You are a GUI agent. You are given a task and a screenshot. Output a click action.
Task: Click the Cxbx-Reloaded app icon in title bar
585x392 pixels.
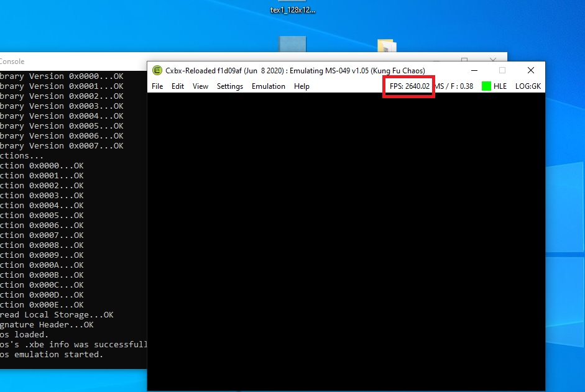pyautogui.click(x=157, y=70)
